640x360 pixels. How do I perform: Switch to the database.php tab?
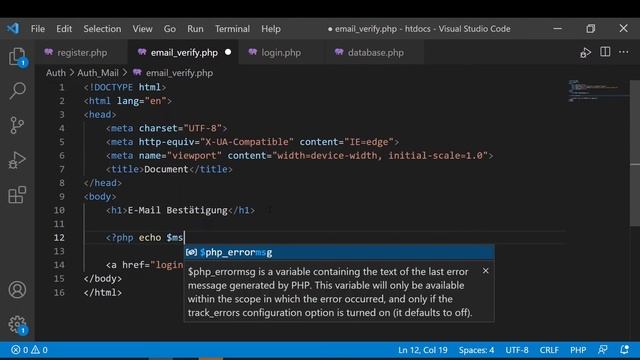coord(376,53)
